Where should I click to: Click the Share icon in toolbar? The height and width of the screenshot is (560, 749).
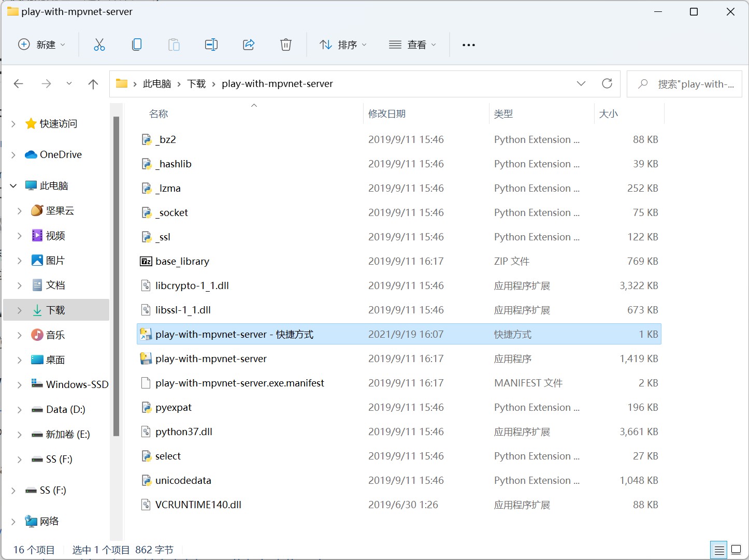point(249,45)
